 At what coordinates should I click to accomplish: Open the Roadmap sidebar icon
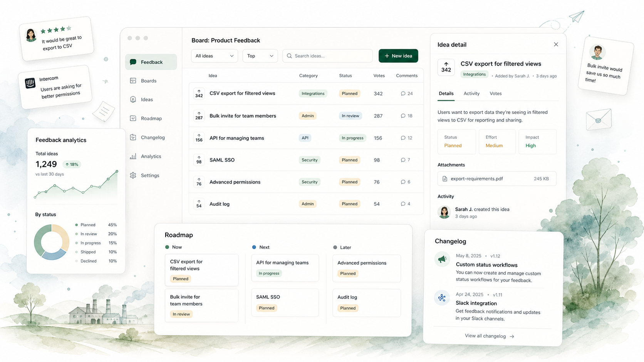pos(133,118)
